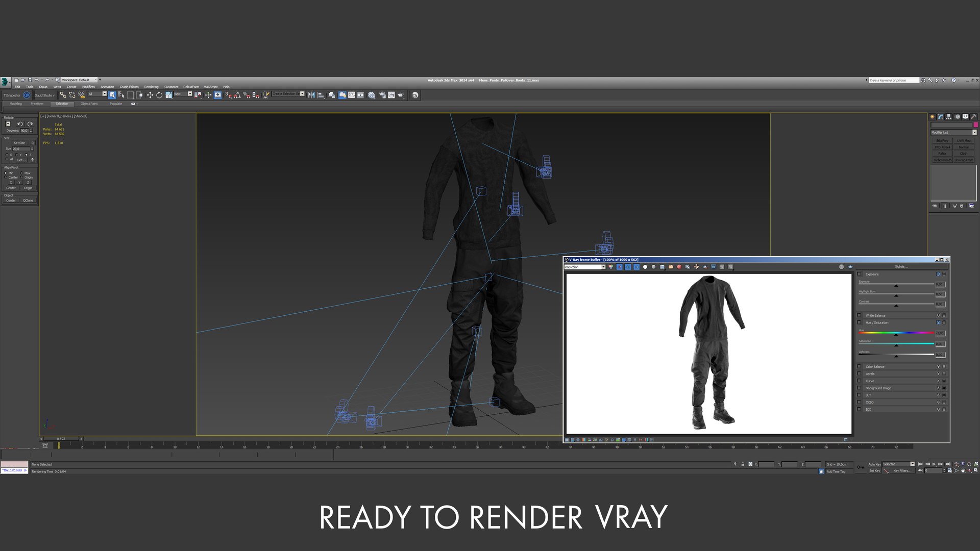
Task: Click the Bind to Space Warp icon
Action: (x=81, y=95)
